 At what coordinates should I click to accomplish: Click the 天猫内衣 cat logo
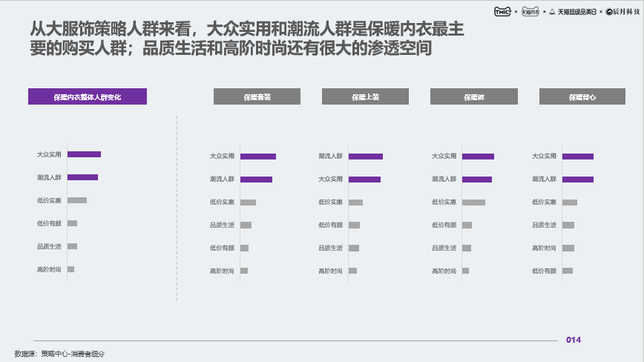coord(530,11)
